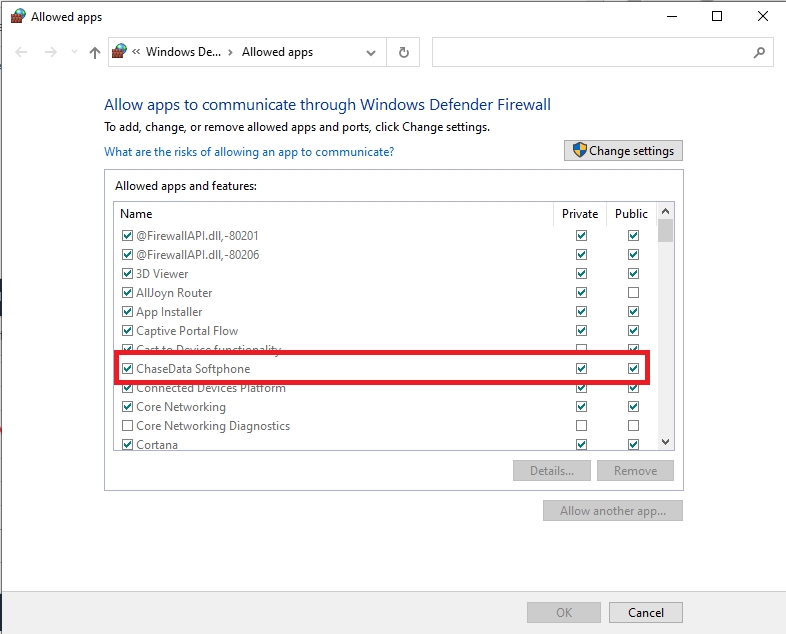786x634 pixels.
Task: Click the list scrollbar down arrow
Action: (665, 442)
